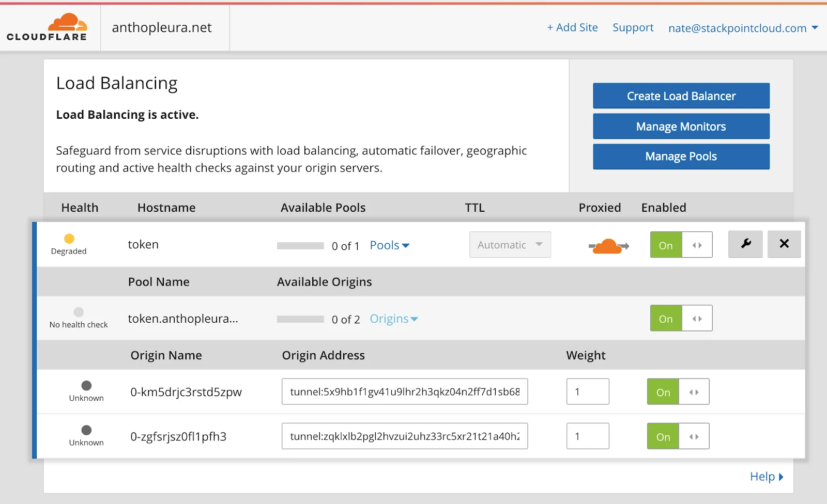The height and width of the screenshot is (504, 827).
Task: Click the No health check status dot
Action: point(79,312)
